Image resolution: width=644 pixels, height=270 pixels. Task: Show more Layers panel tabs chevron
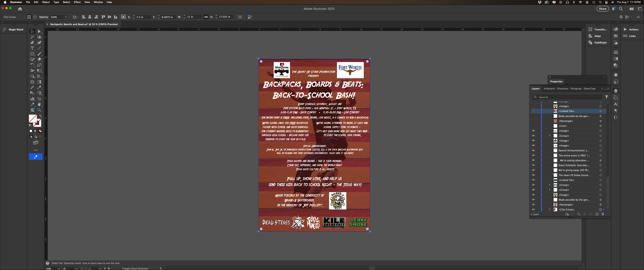click(x=602, y=89)
